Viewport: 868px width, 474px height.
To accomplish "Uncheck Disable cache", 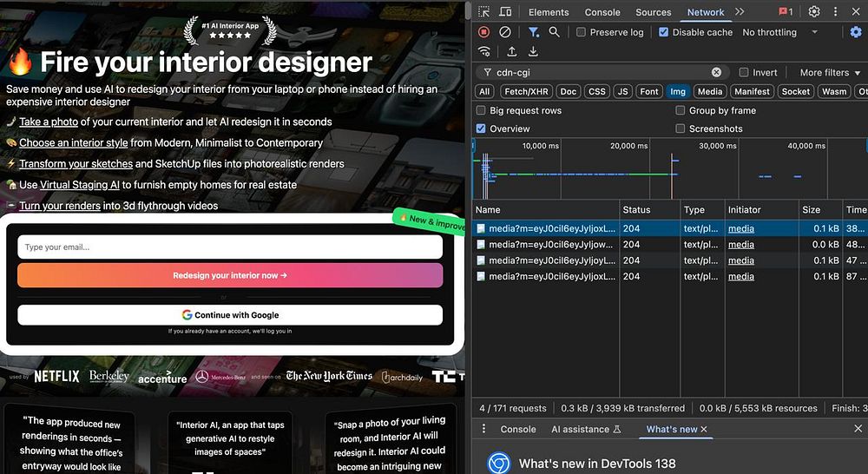I will pos(664,32).
